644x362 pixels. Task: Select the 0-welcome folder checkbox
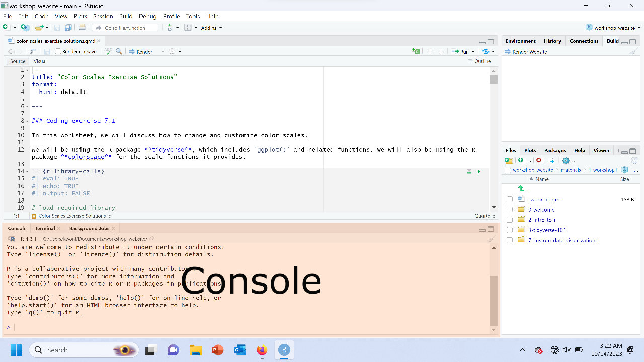click(x=510, y=210)
